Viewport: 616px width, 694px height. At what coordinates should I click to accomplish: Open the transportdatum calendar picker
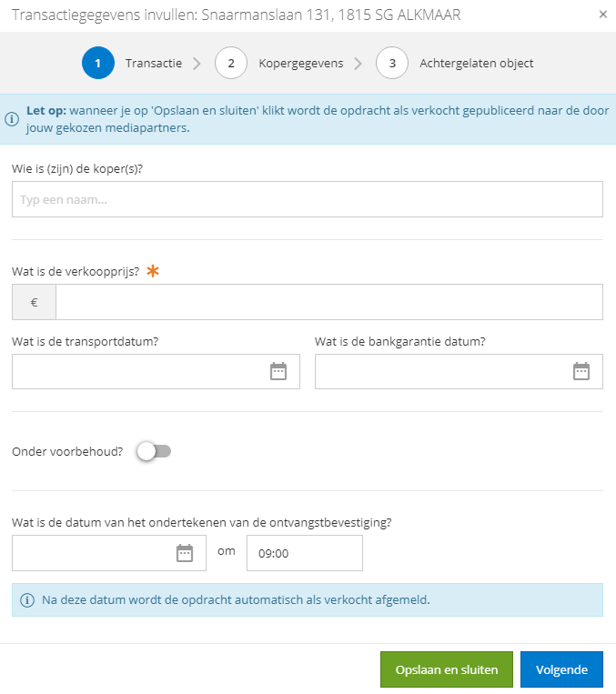point(278,371)
